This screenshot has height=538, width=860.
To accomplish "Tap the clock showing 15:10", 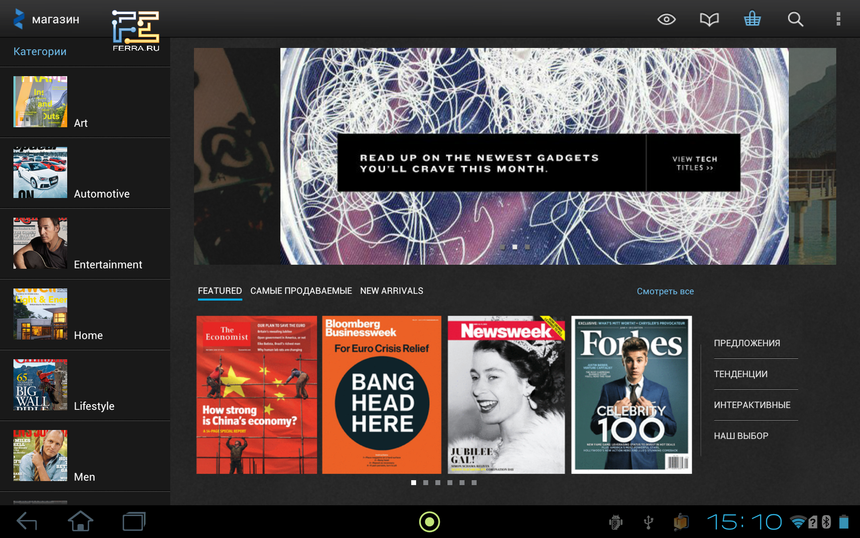I will tap(745, 522).
